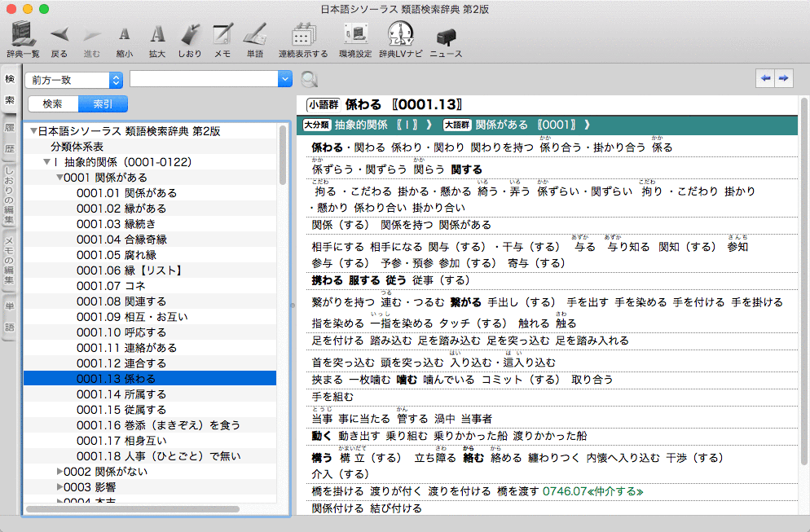Click the ニュース mailbox icon

click(446, 36)
